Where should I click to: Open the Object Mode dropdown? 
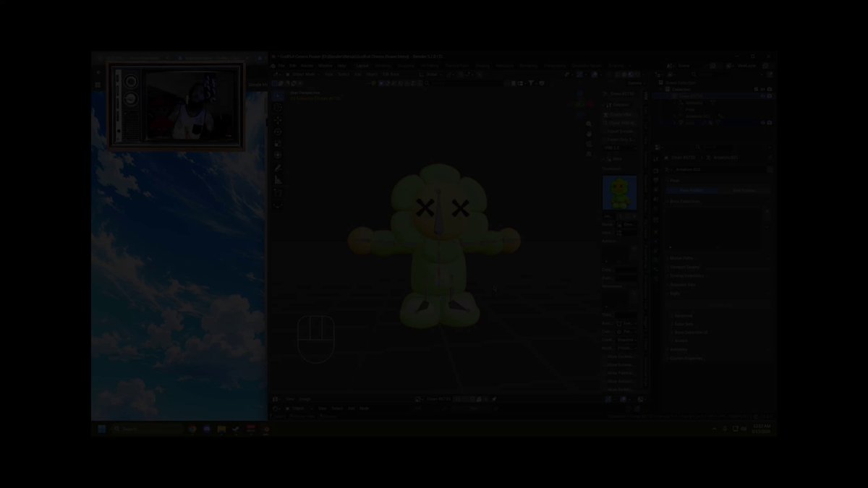302,74
